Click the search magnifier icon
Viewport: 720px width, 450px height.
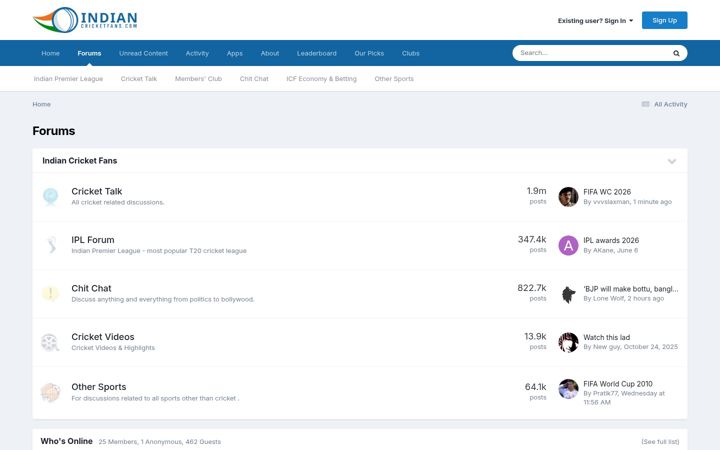click(676, 53)
